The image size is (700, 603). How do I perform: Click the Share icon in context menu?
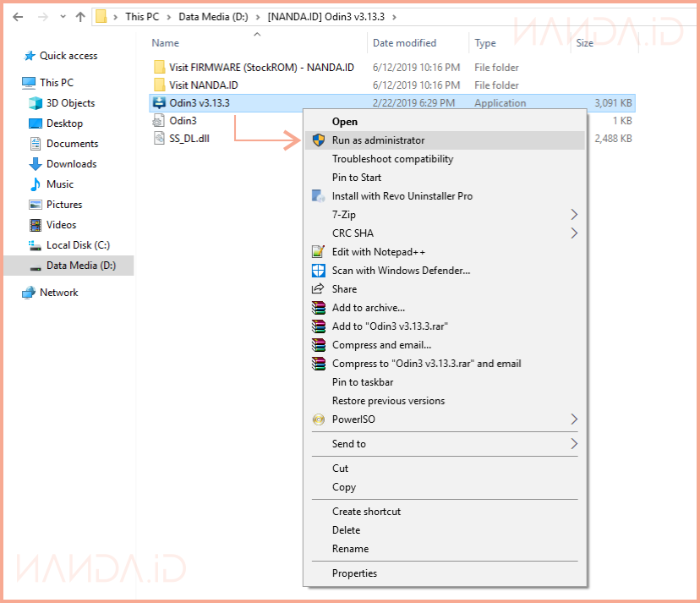pyautogui.click(x=318, y=289)
